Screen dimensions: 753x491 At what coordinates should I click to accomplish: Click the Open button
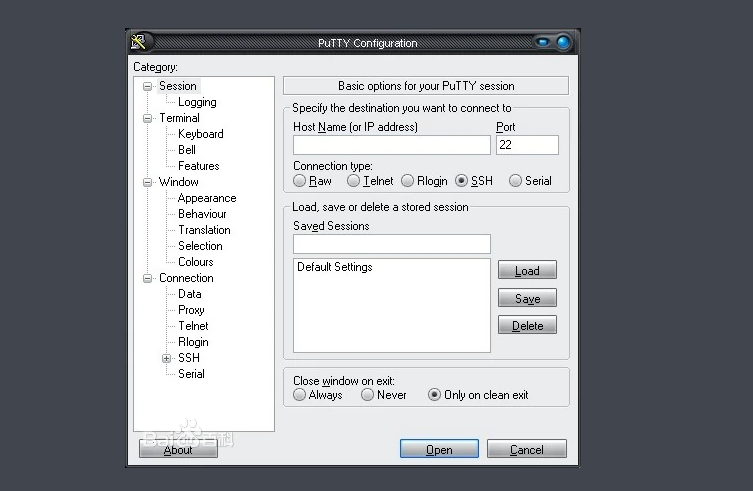[x=439, y=449]
